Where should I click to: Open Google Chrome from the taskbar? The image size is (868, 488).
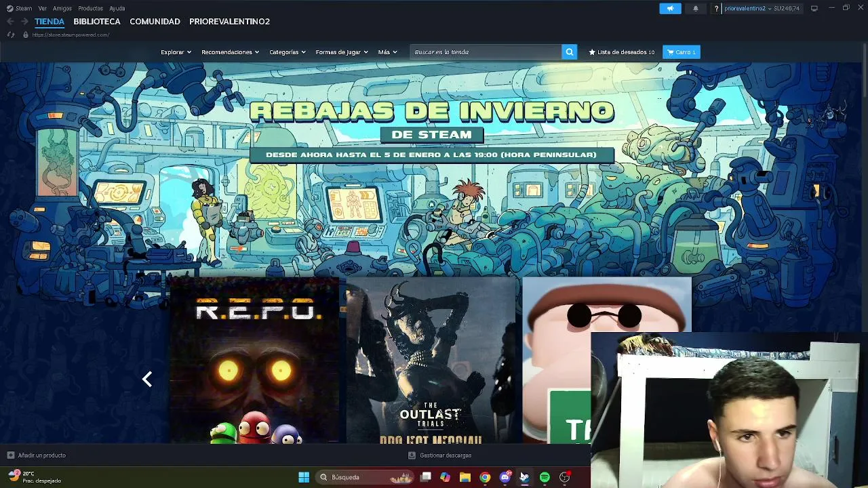point(485,477)
